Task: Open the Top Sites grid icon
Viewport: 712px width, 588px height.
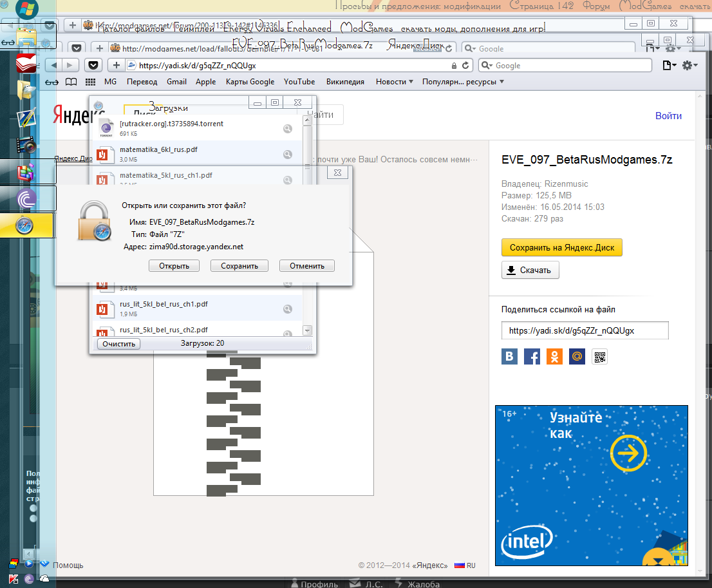Action: pyautogui.click(x=90, y=82)
